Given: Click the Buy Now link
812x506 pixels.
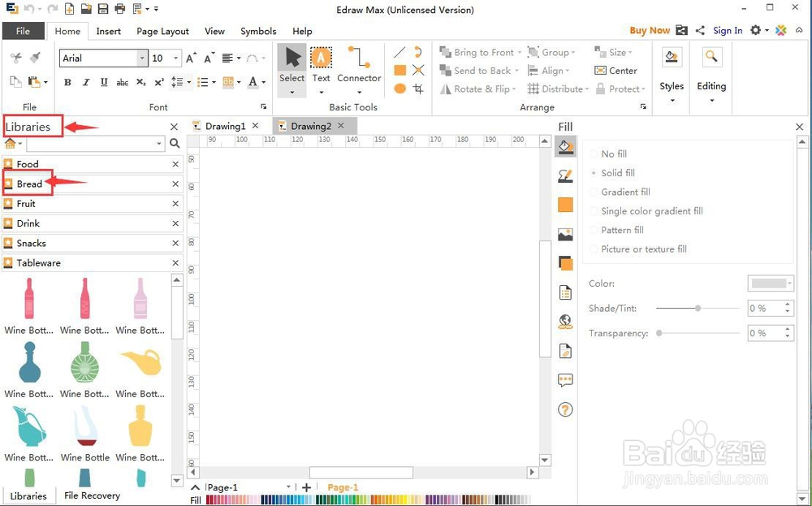Looking at the screenshot, I should coord(650,31).
